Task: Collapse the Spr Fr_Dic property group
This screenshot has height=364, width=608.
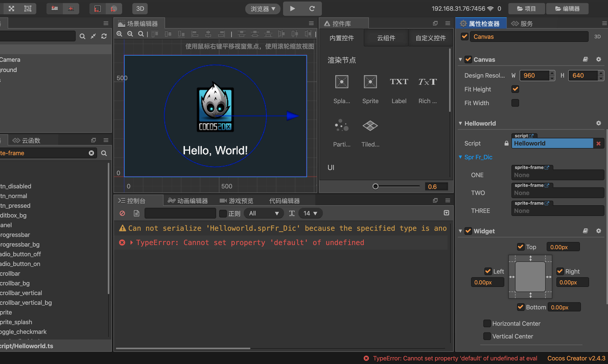Action: pyautogui.click(x=460, y=157)
